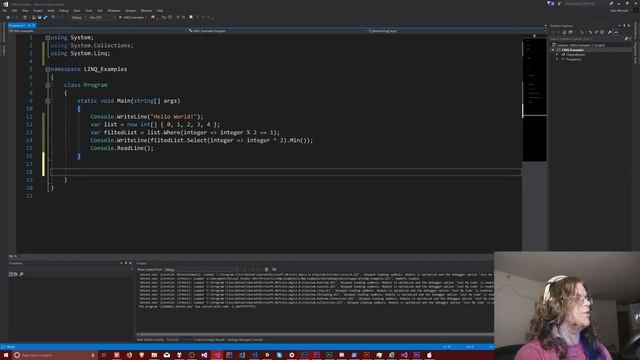Click Ready status bar text
The width and height of the screenshot is (640, 360).
coord(11,347)
